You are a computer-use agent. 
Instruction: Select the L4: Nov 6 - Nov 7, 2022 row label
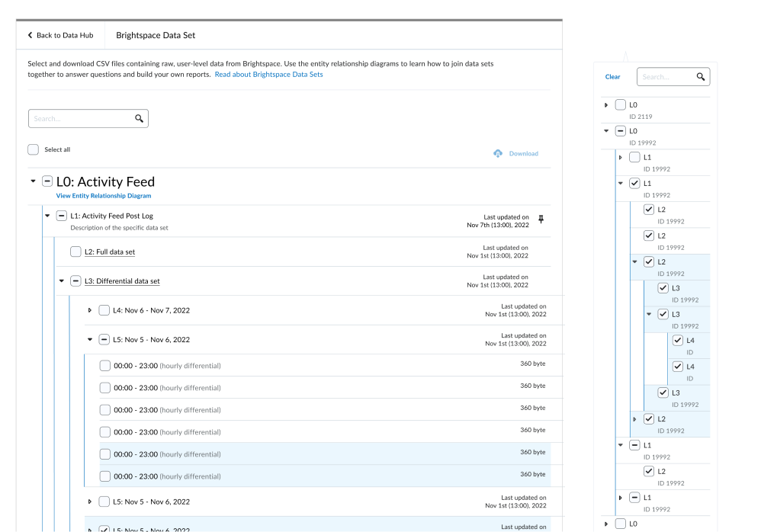click(x=152, y=310)
